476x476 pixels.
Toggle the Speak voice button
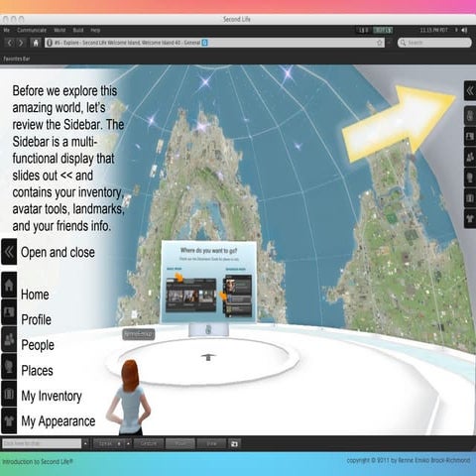coord(108,443)
